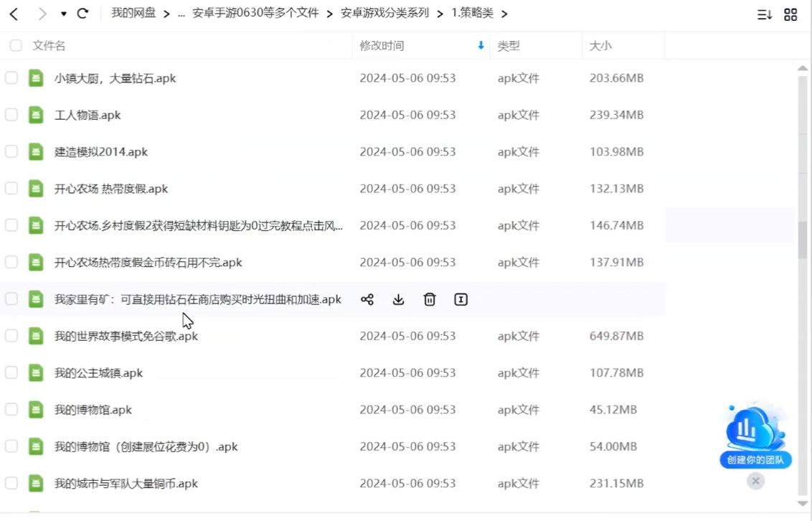This screenshot has height=521, width=812.
Task: Check the box for 工人物语.apk
Action: tap(11, 115)
